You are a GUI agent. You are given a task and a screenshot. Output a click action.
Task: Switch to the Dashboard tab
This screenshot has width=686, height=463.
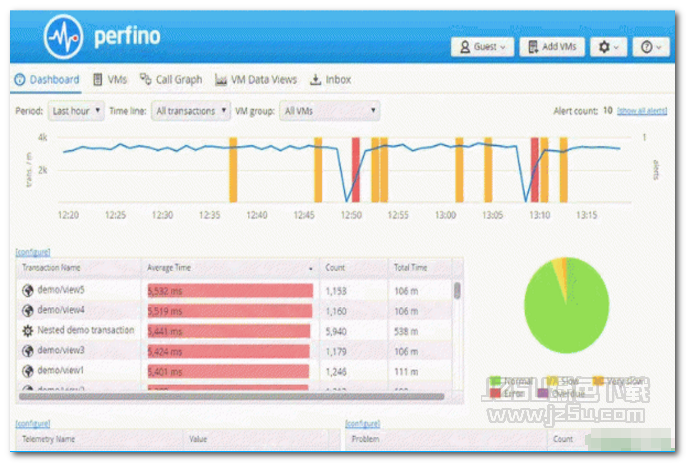(x=47, y=80)
